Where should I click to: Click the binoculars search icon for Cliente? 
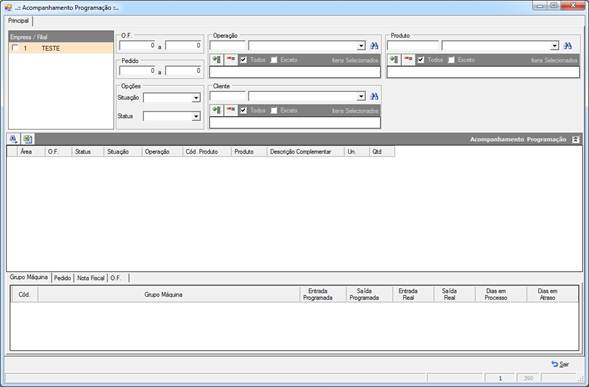coord(374,97)
